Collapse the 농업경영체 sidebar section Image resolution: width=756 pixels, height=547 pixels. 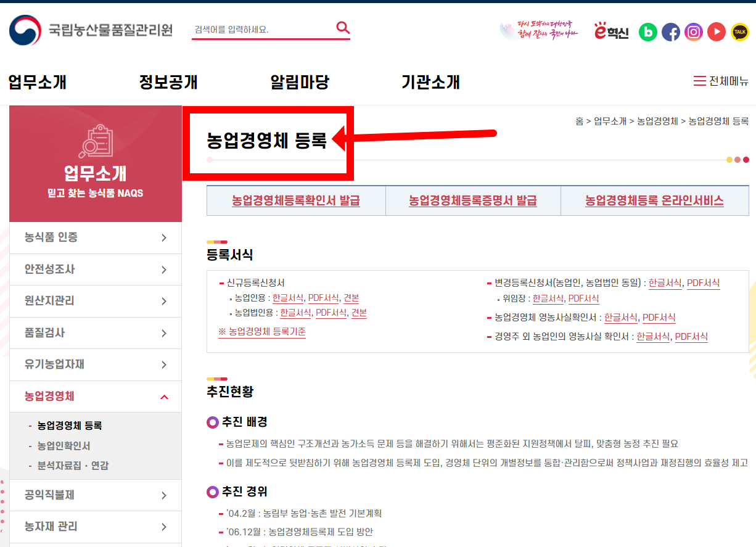(96, 396)
